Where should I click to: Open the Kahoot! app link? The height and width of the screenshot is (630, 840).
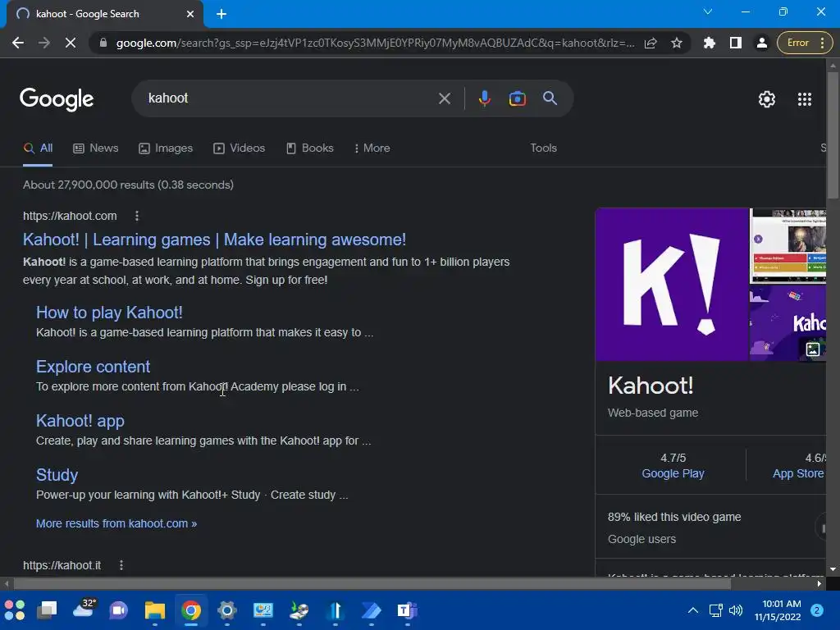80,421
